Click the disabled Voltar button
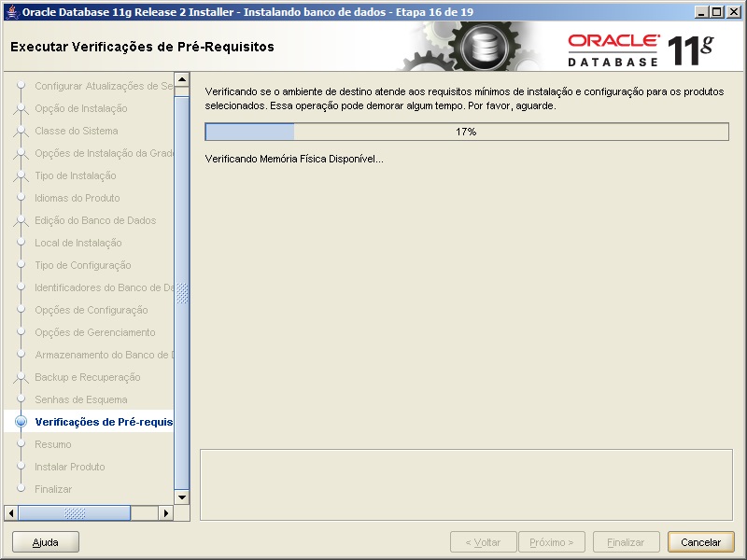Viewport: 747px width, 560px height. (x=483, y=542)
